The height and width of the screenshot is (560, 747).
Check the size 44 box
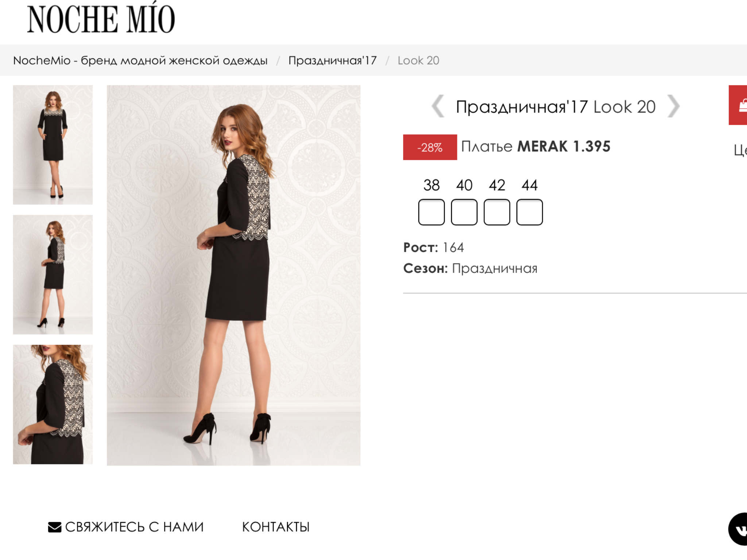click(x=529, y=212)
